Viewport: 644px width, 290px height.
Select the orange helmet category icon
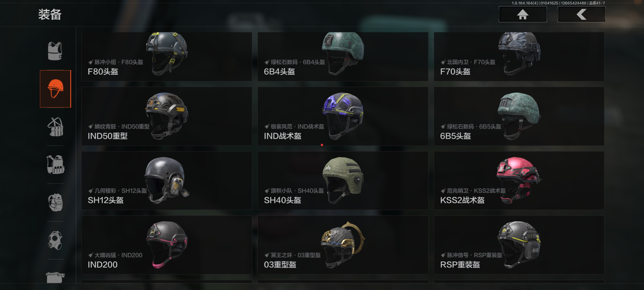pos(56,89)
